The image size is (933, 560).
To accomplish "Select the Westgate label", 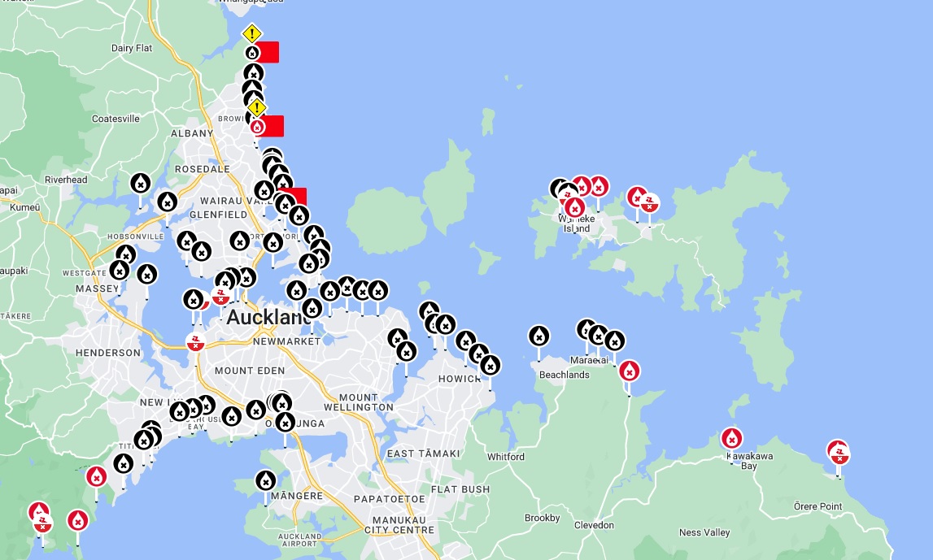I will point(85,273).
